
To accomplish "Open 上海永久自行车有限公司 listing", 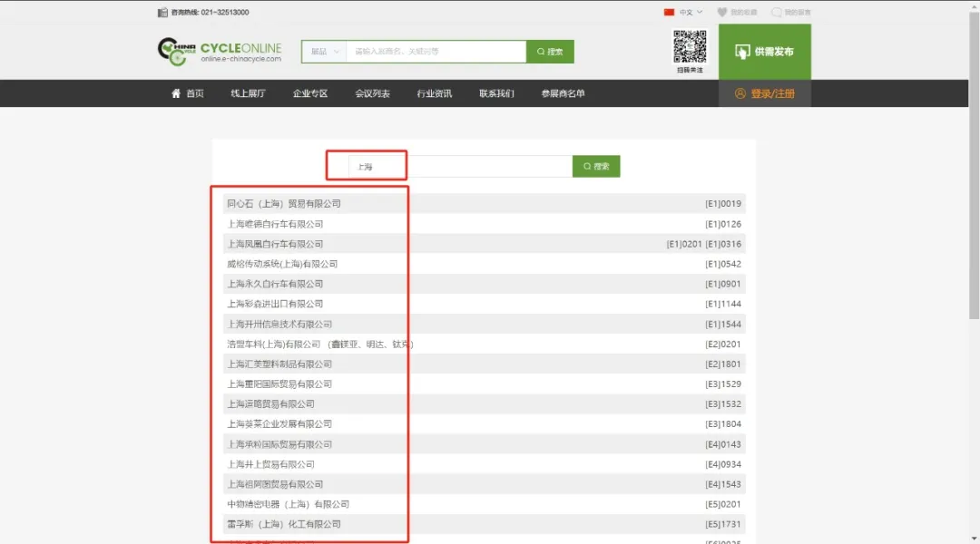I will click(x=275, y=284).
